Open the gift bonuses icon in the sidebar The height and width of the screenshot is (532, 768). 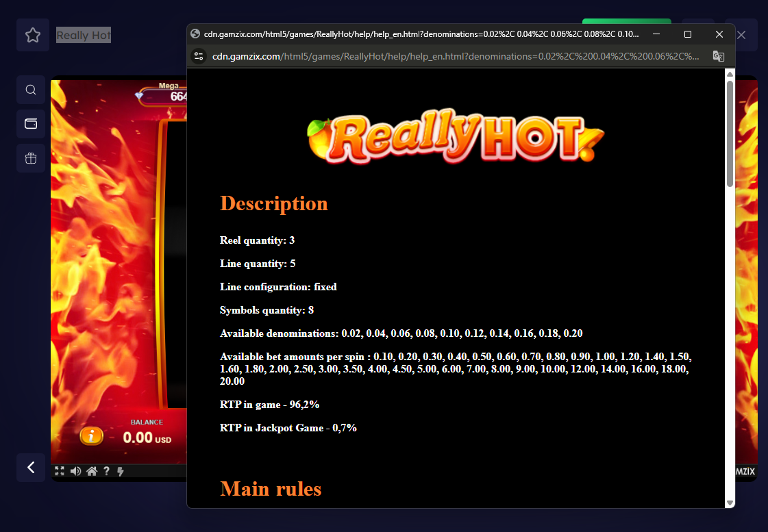31,158
